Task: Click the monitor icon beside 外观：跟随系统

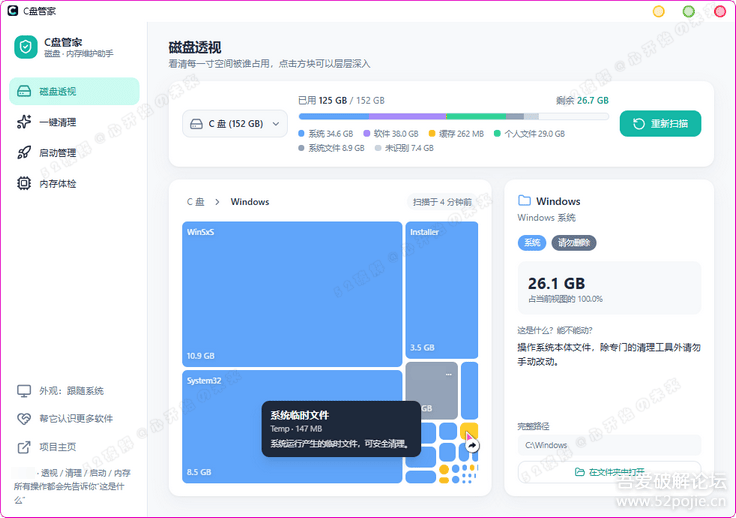Action: click(x=24, y=391)
